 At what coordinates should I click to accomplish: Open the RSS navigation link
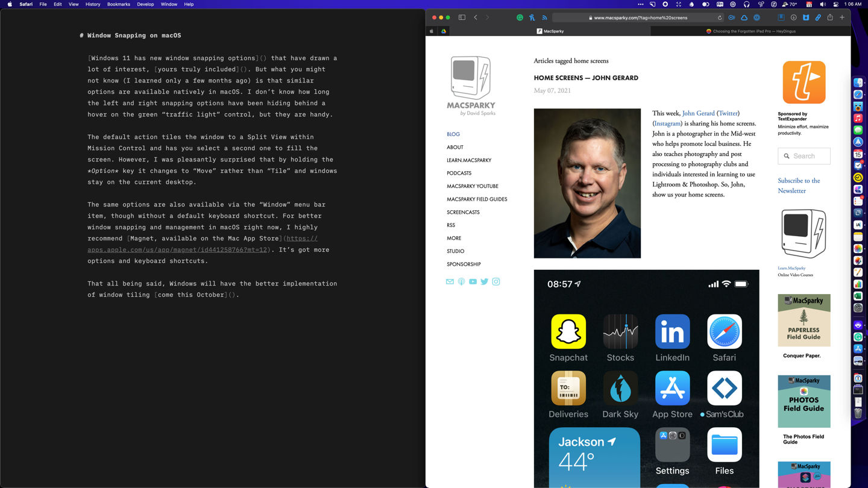pos(451,225)
